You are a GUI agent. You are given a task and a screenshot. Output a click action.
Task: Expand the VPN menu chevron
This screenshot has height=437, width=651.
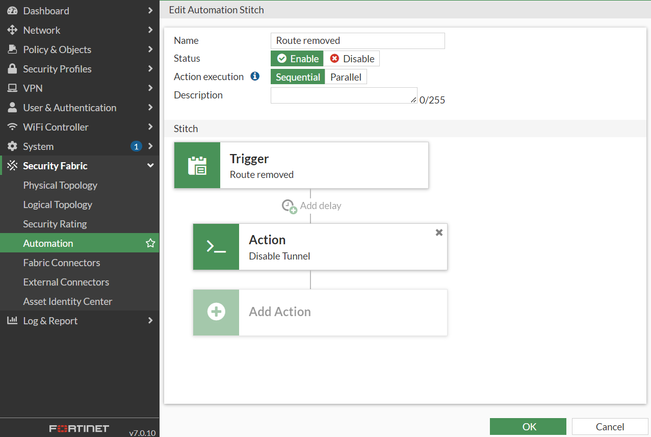150,88
